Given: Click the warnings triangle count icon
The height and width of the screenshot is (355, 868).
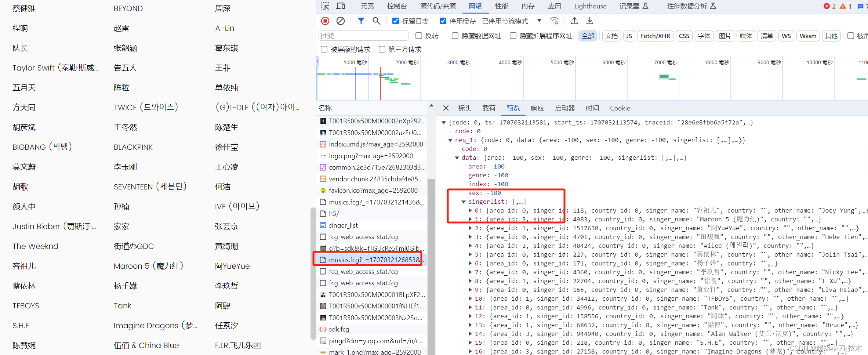Looking at the screenshot, I should click(x=843, y=6).
